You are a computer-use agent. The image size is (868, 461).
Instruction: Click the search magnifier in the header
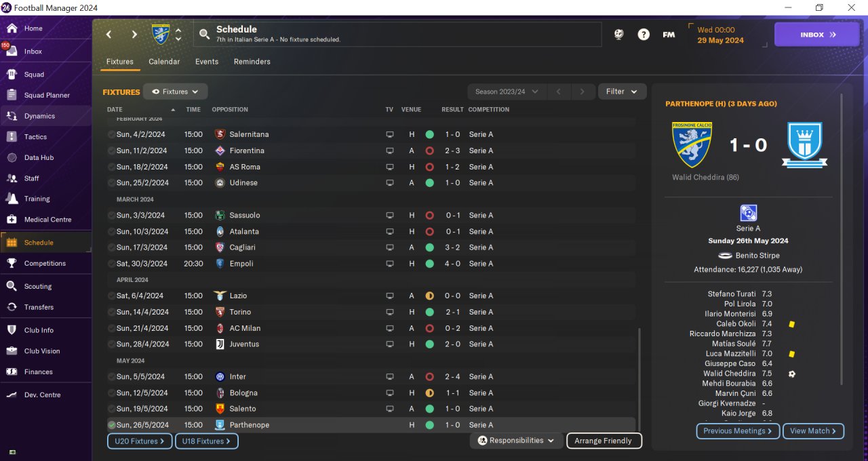(x=204, y=35)
